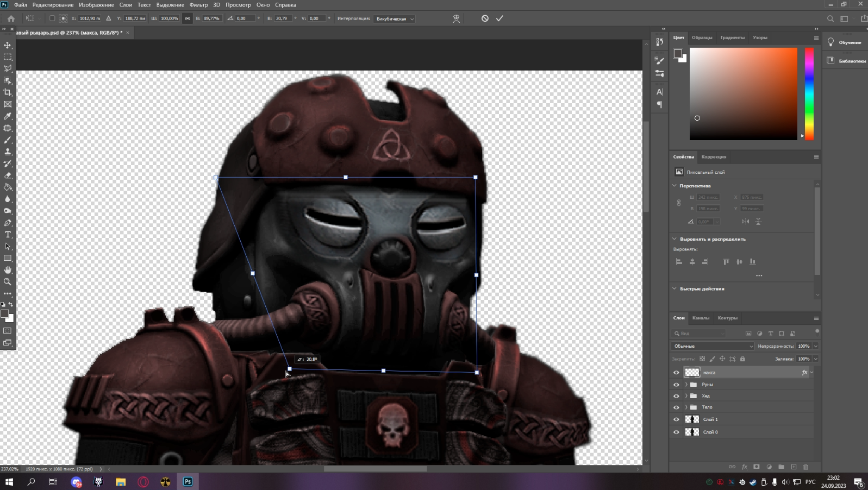Image resolution: width=868 pixels, height=490 pixels.
Task: Click the Opera browser taskbar icon
Action: coord(143,482)
